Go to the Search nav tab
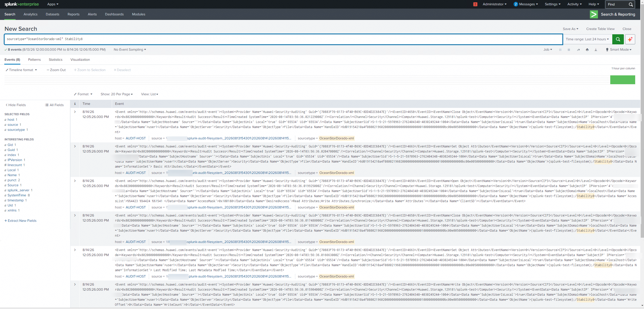Image resolution: width=644 pixels, height=309 pixels. [x=10, y=14]
